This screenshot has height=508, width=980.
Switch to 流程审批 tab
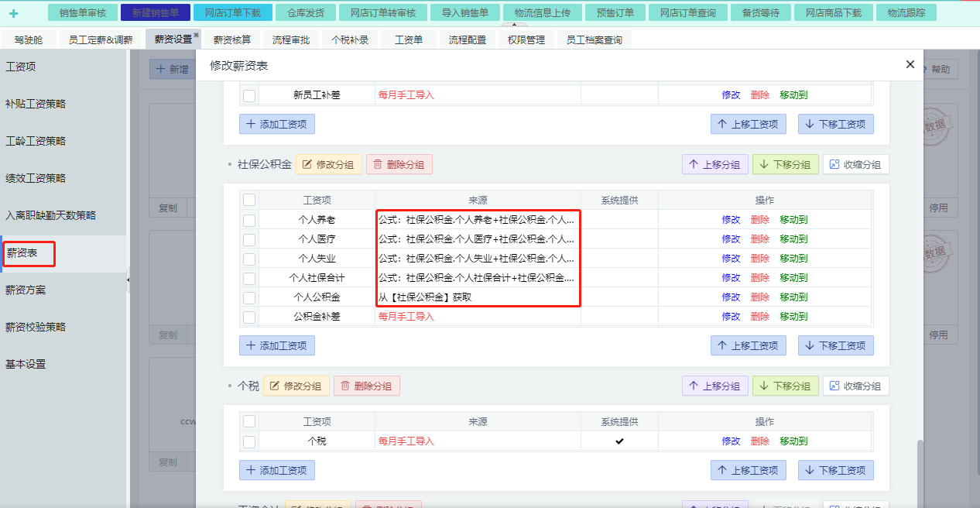tap(291, 40)
